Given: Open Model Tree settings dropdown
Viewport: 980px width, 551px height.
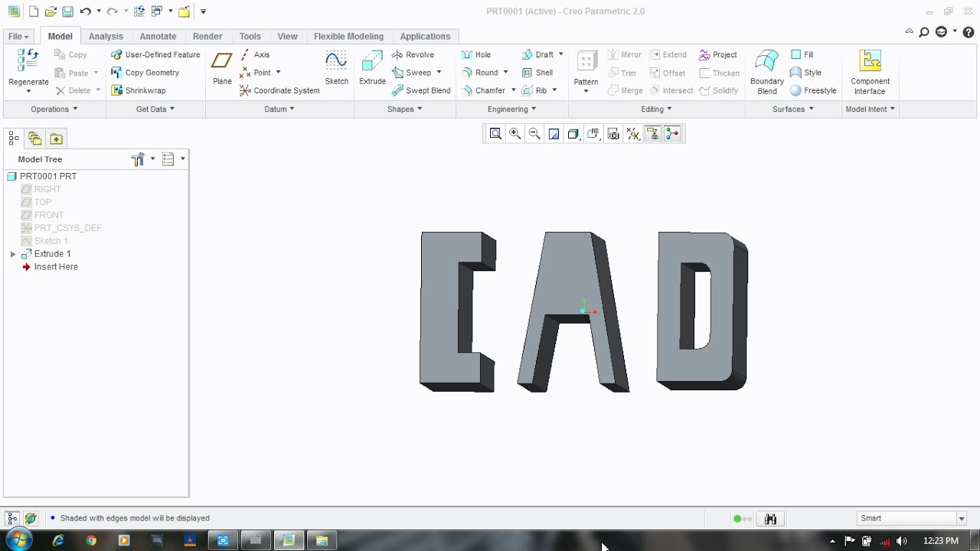Looking at the screenshot, I should tap(143, 159).
